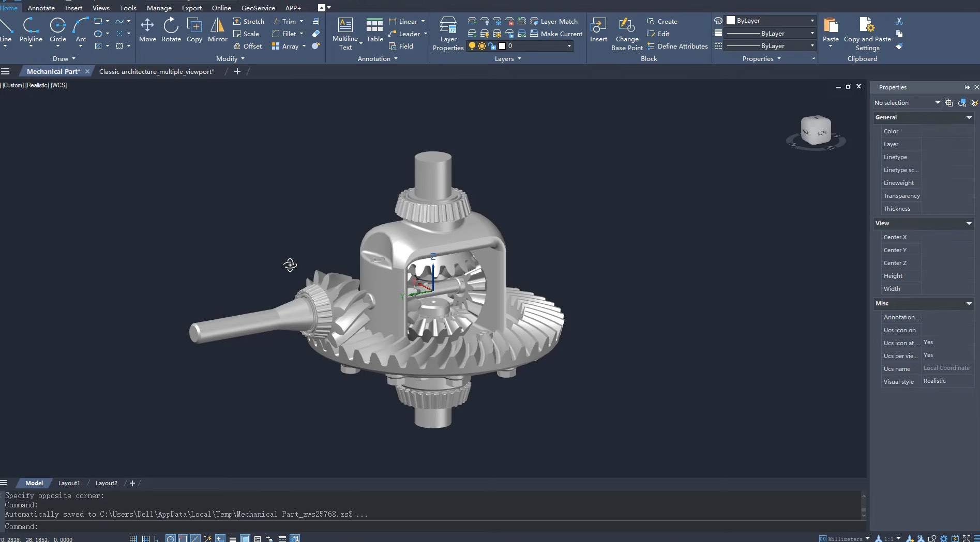980x542 pixels.
Task: Open the Manage ribbon tab
Action: [x=159, y=8]
